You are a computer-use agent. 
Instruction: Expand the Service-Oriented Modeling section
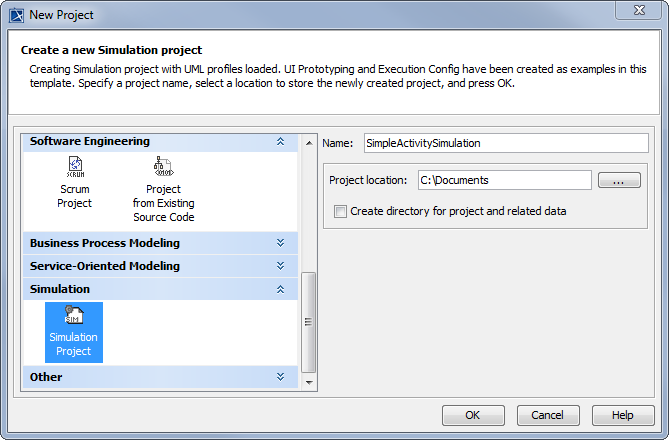281,266
